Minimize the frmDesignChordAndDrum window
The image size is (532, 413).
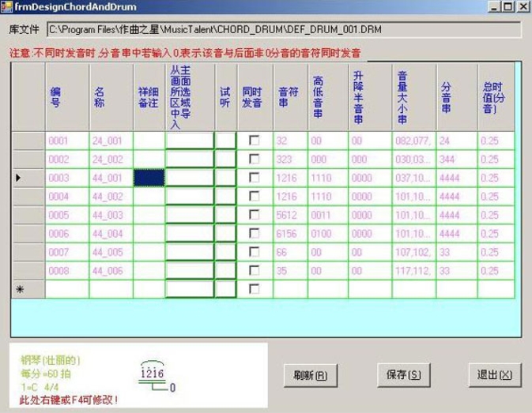pyautogui.click(x=494, y=6)
